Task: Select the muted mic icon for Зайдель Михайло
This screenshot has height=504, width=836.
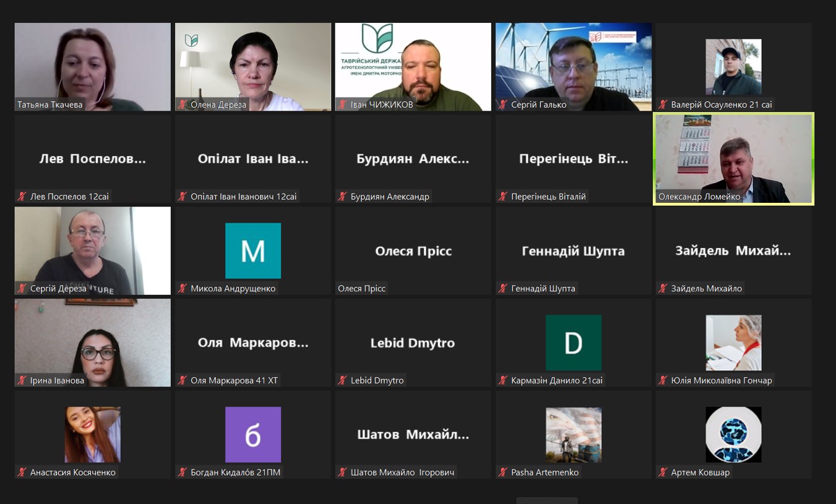Action: pos(663,288)
